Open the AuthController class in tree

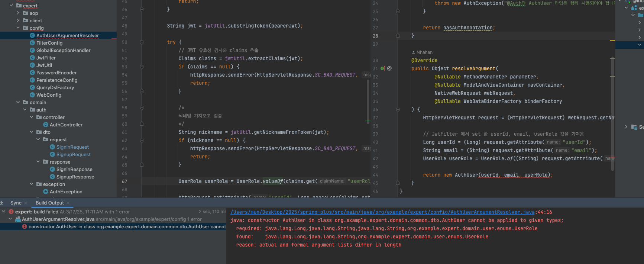pos(66,125)
